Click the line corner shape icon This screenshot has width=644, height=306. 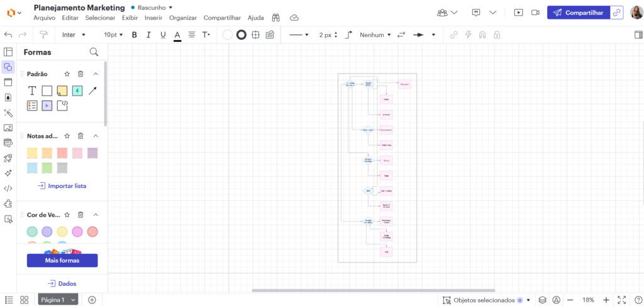click(348, 35)
